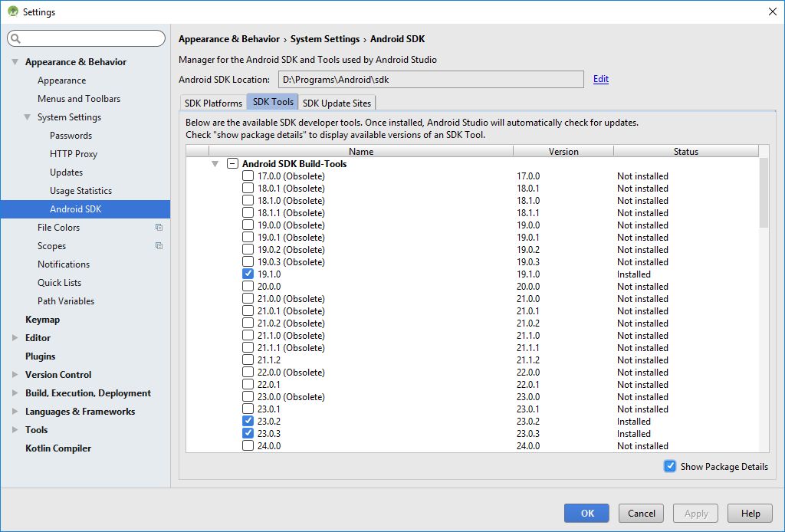The image size is (785, 532).
Task: Tick the 24.0.0 build-tools checkbox
Action: coord(248,445)
